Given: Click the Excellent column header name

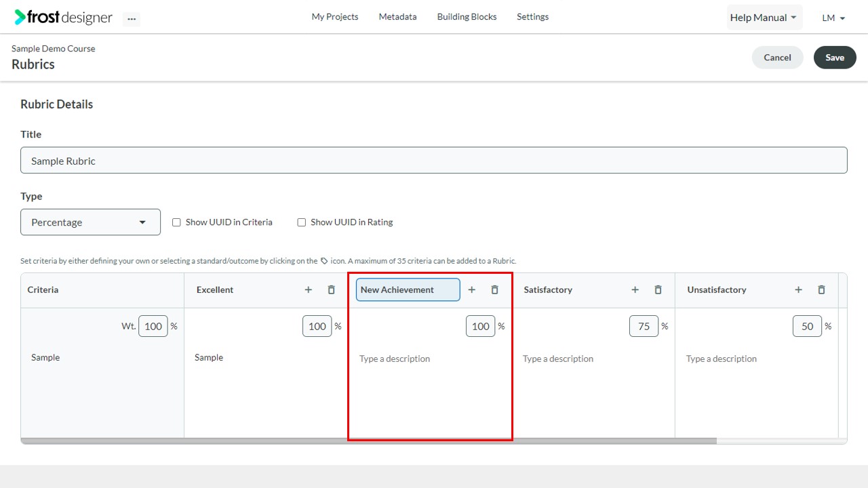Looking at the screenshot, I should pyautogui.click(x=215, y=289).
